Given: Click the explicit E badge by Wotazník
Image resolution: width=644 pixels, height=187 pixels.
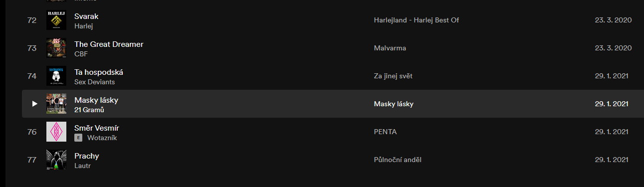Looking at the screenshot, I should click(78, 138).
